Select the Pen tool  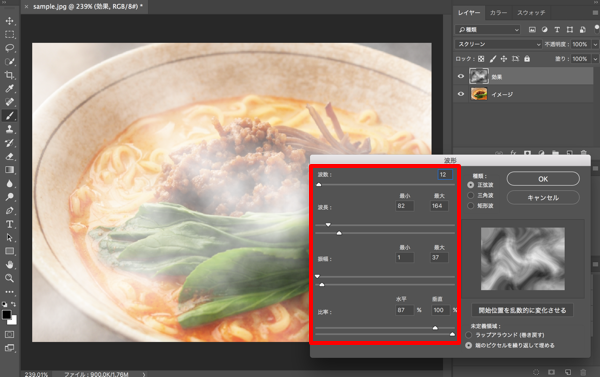pos(10,211)
